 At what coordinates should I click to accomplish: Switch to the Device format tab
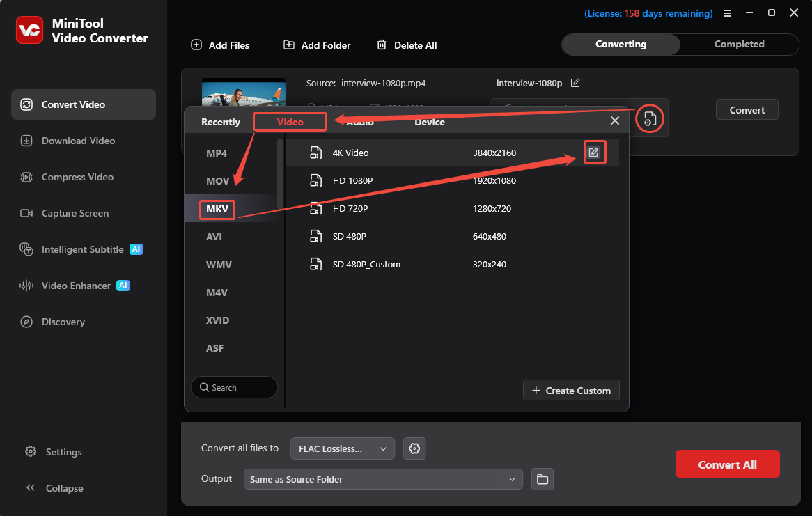[x=429, y=123]
